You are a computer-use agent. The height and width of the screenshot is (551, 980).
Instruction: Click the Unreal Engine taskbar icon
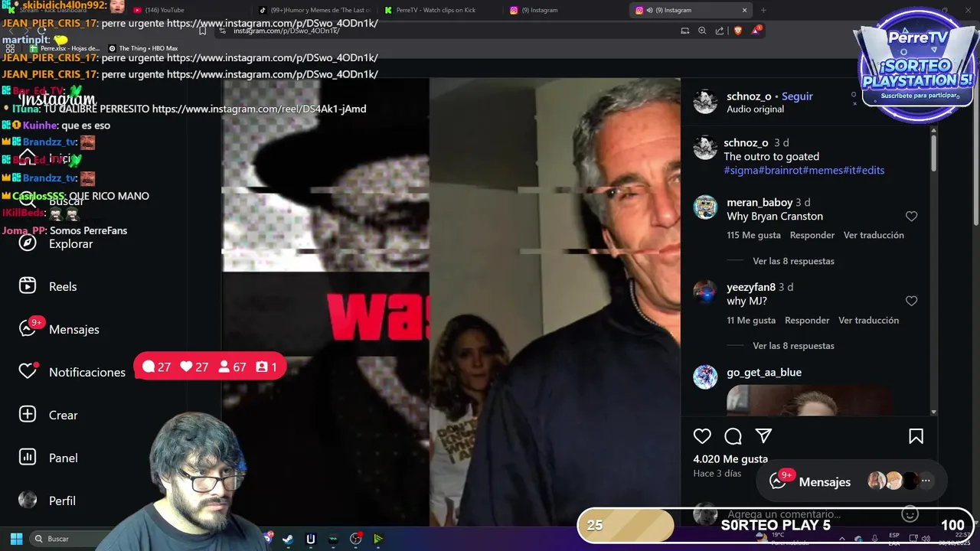pos(310,539)
